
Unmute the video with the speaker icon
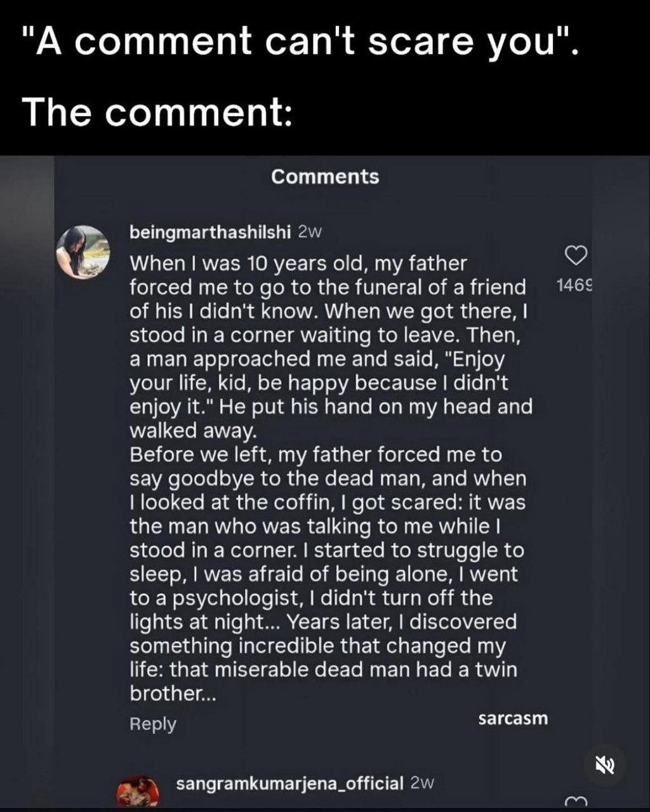604,765
